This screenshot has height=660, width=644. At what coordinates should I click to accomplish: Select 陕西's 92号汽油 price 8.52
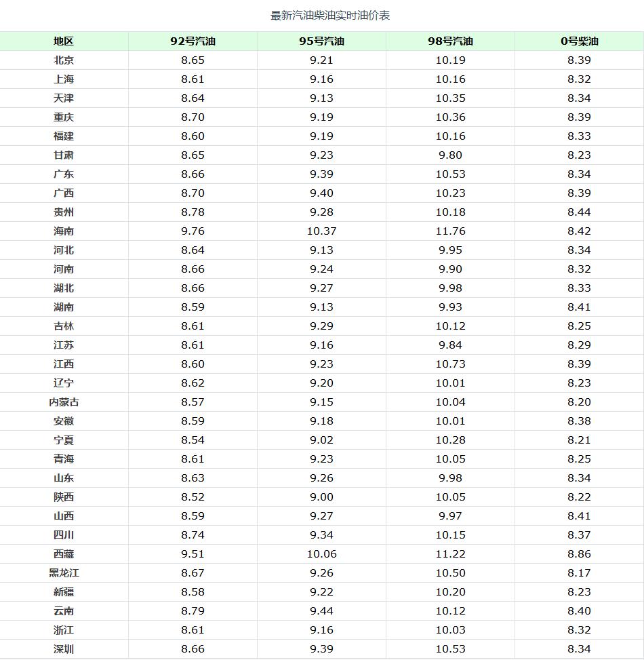[193, 497]
